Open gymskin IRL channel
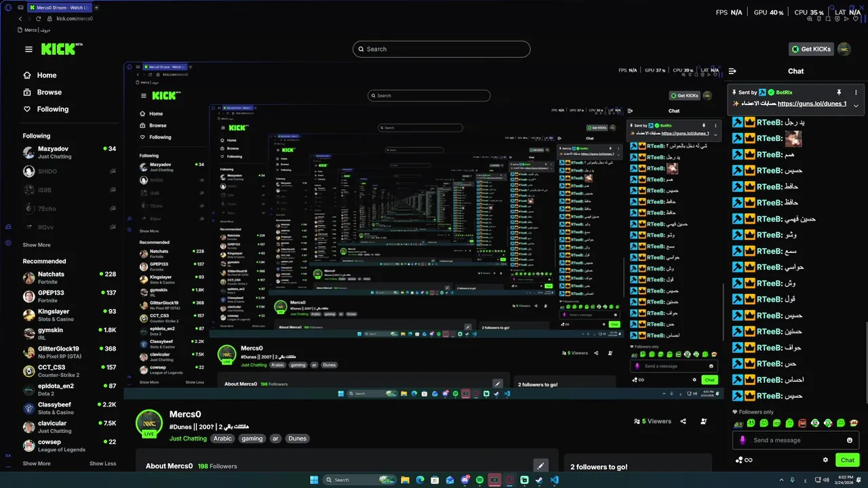Screen dimensions: 868x488 [x=69, y=333]
